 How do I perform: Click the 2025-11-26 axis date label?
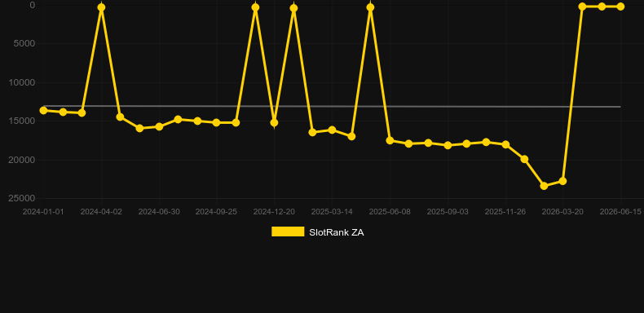[505, 212]
